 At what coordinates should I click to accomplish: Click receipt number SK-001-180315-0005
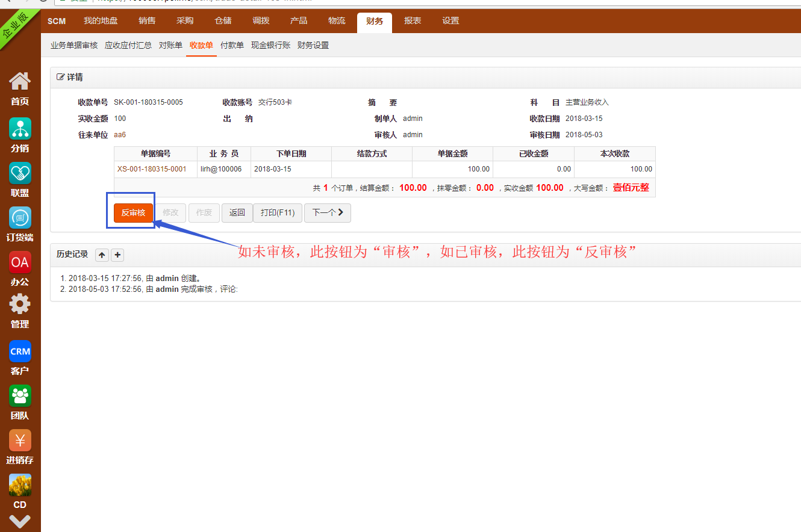tap(148, 102)
